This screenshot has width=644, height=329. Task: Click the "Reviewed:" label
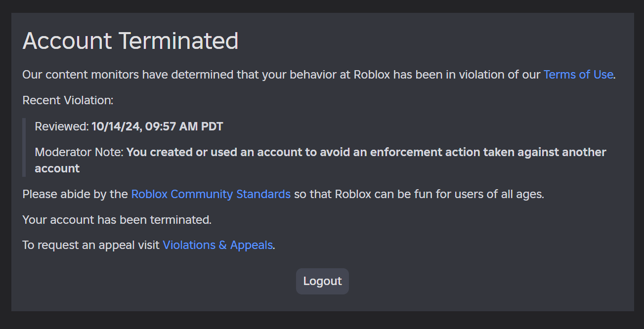(62, 126)
